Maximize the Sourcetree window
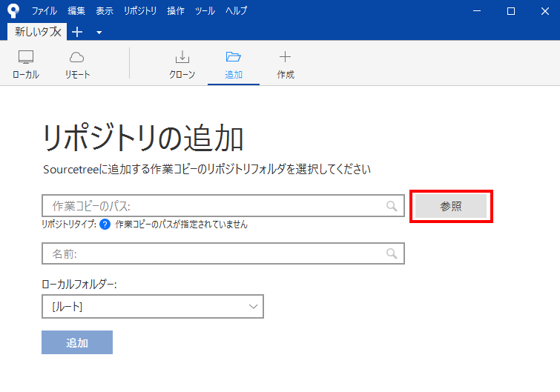 (511, 11)
